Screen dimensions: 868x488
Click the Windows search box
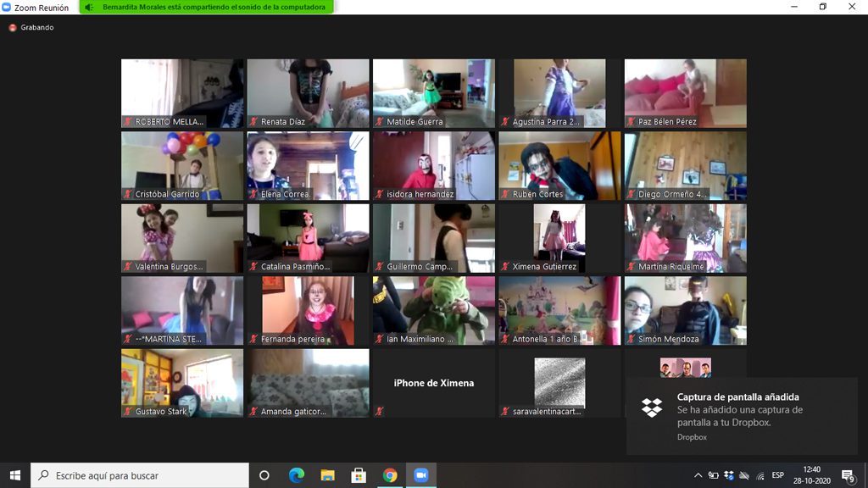pos(140,475)
